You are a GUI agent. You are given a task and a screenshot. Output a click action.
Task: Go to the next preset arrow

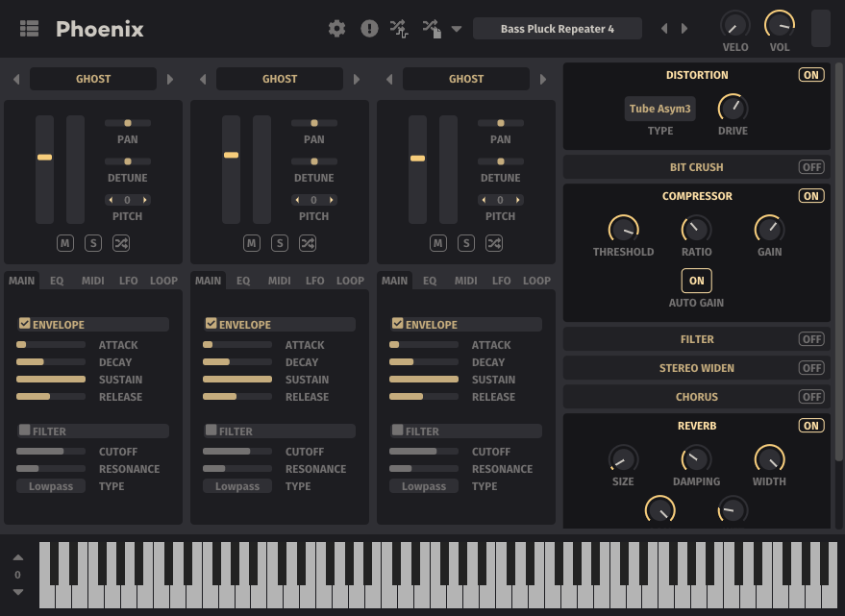[684, 29]
